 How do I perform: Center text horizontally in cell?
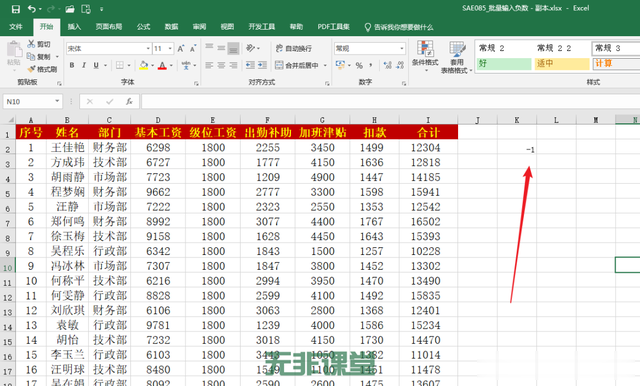[221, 65]
